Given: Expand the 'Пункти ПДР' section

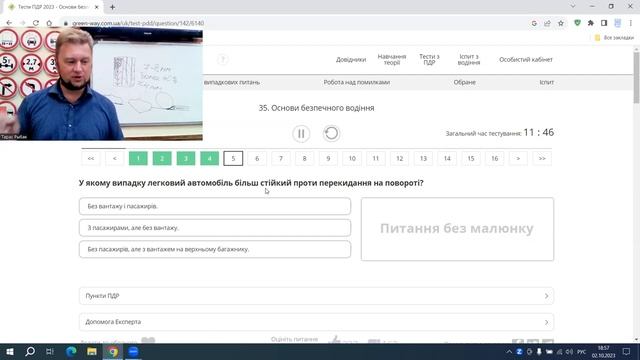Looking at the screenshot, I should (x=316, y=296).
